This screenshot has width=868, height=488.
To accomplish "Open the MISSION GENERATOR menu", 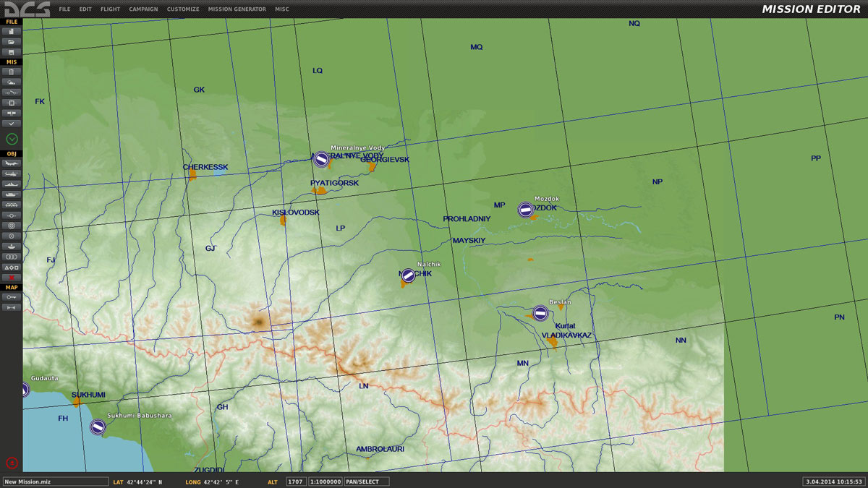I will coord(237,9).
